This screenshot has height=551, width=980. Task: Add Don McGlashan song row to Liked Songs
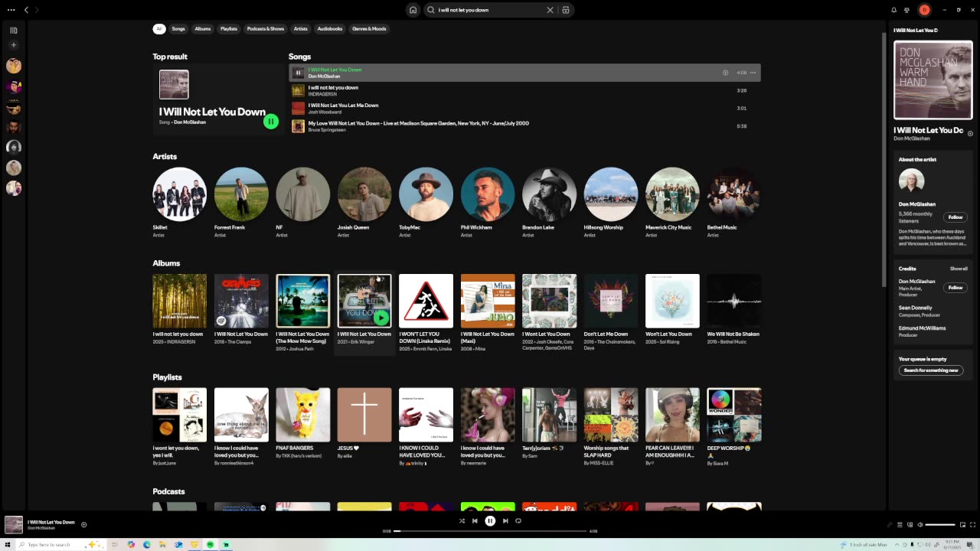coord(725,73)
